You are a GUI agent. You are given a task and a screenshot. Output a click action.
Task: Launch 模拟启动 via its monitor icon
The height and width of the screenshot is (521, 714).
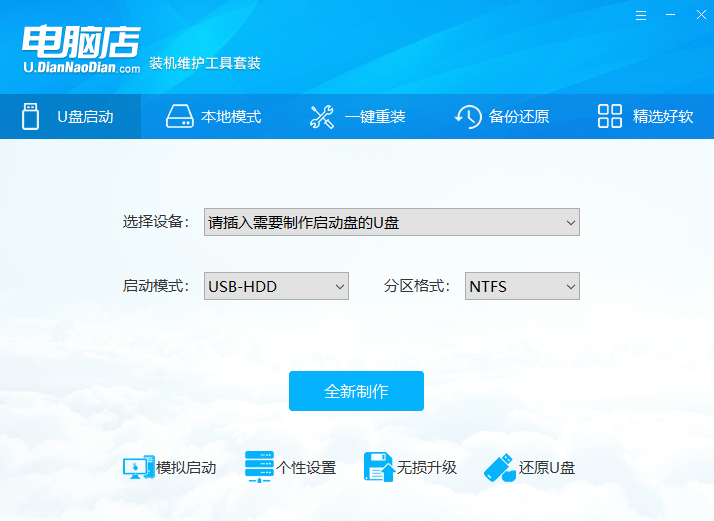click(137, 467)
